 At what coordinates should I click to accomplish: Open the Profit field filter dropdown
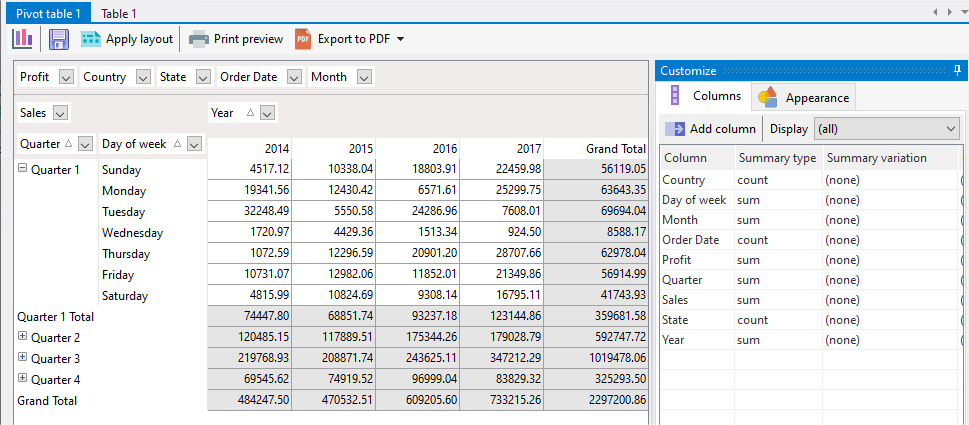[x=66, y=77]
